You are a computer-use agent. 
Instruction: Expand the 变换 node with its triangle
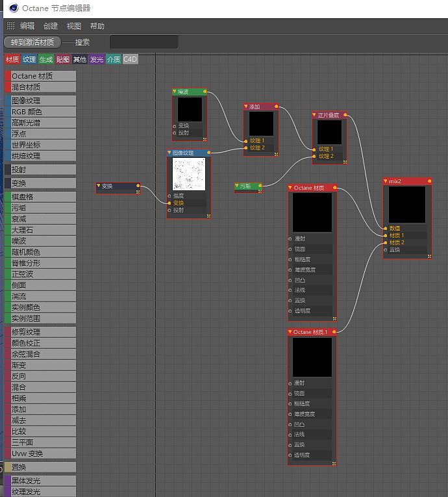98,185
